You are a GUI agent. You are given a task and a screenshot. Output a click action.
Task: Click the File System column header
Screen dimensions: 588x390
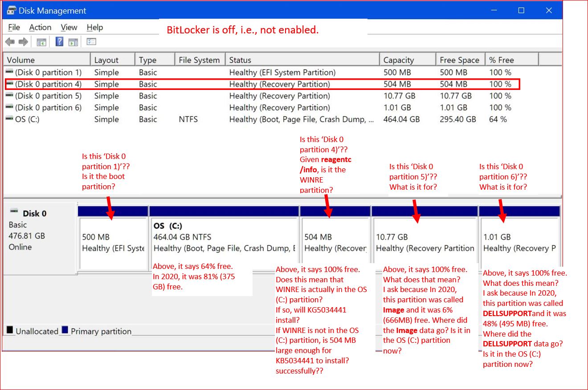click(x=199, y=60)
